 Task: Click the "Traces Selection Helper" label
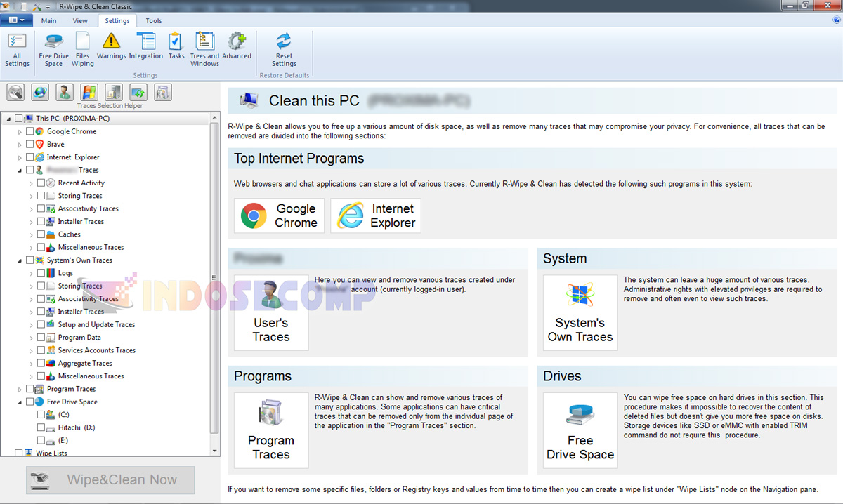pyautogui.click(x=110, y=106)
